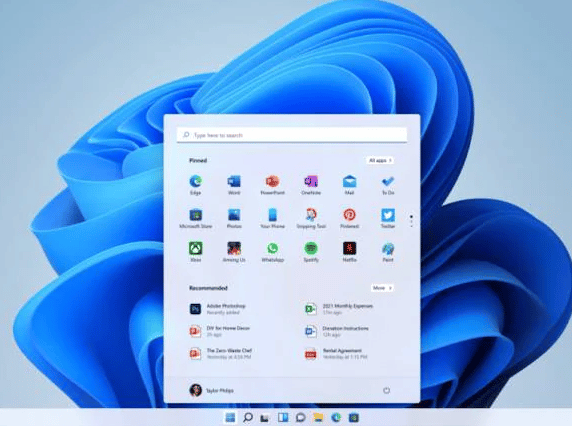Screen dimensions: 572x426
Task: Open the Your Phone pinned app
Action: coord(273,218)
